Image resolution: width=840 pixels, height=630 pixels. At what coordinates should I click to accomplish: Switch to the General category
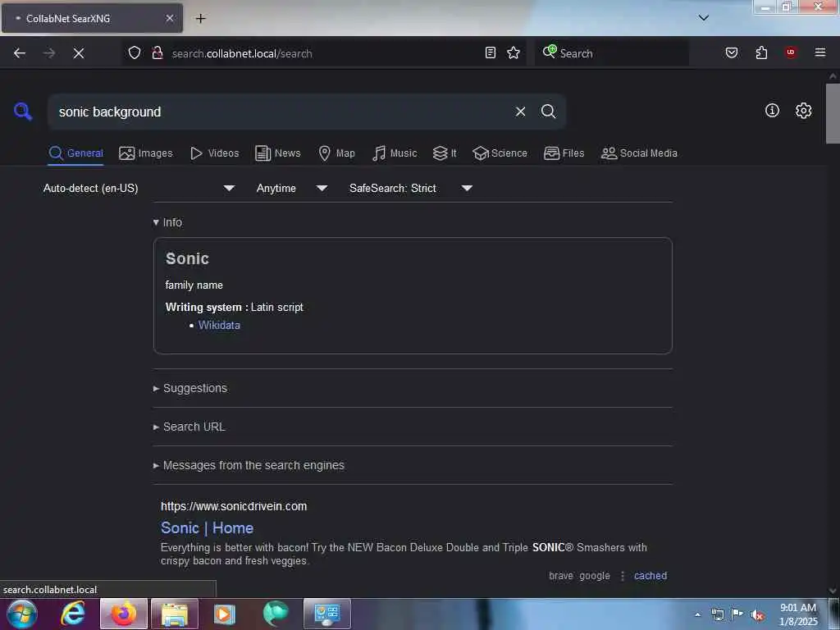pos(75,153)
